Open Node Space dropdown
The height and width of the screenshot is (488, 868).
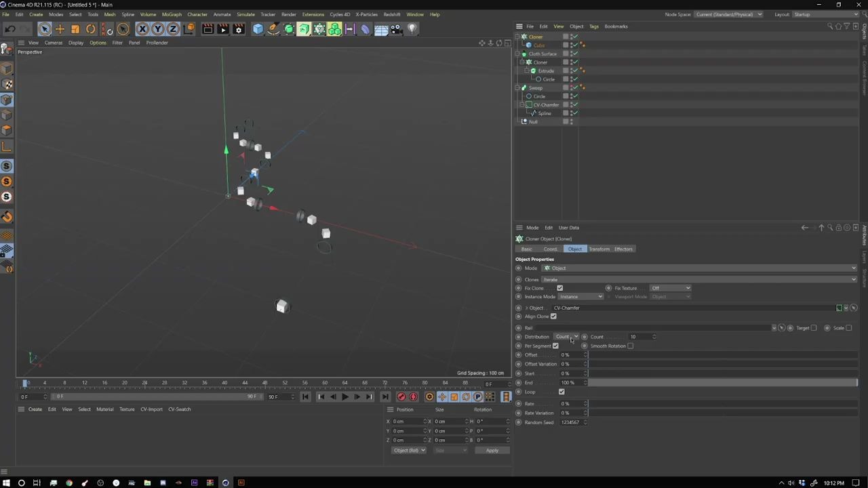click(x=729, y=14)
